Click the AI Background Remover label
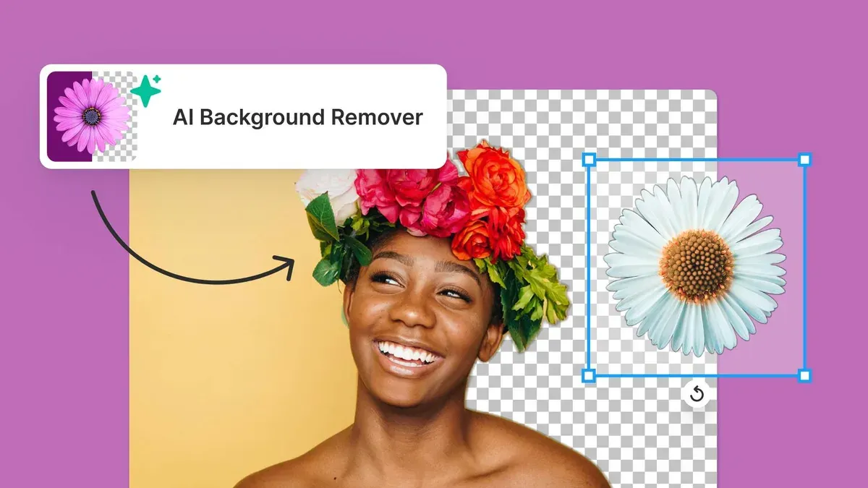 (297, 117)
